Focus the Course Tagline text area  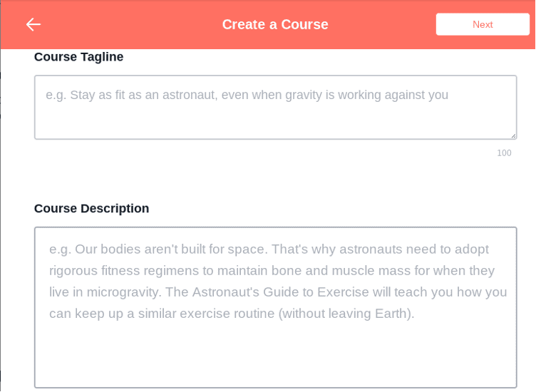pos(275,107)
